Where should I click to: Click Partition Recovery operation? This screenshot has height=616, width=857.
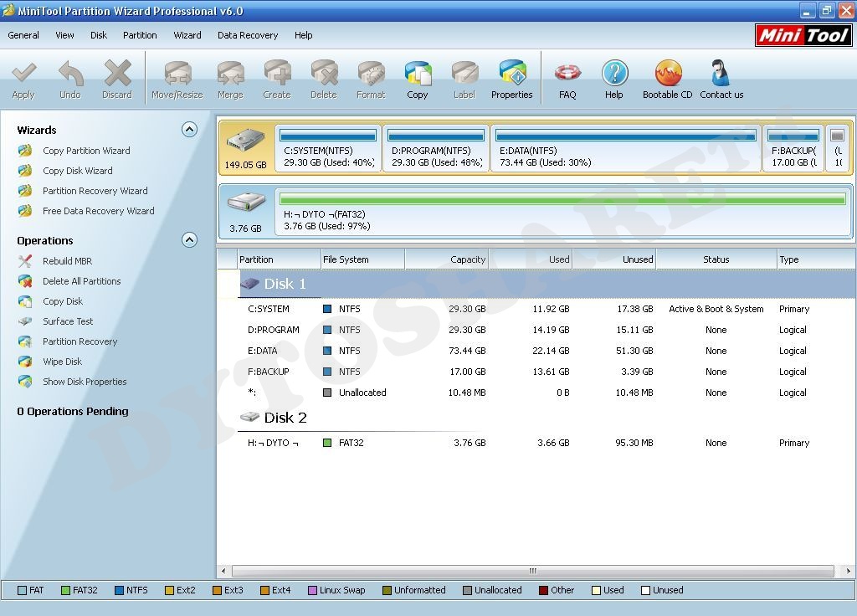[x=80, y=341]
